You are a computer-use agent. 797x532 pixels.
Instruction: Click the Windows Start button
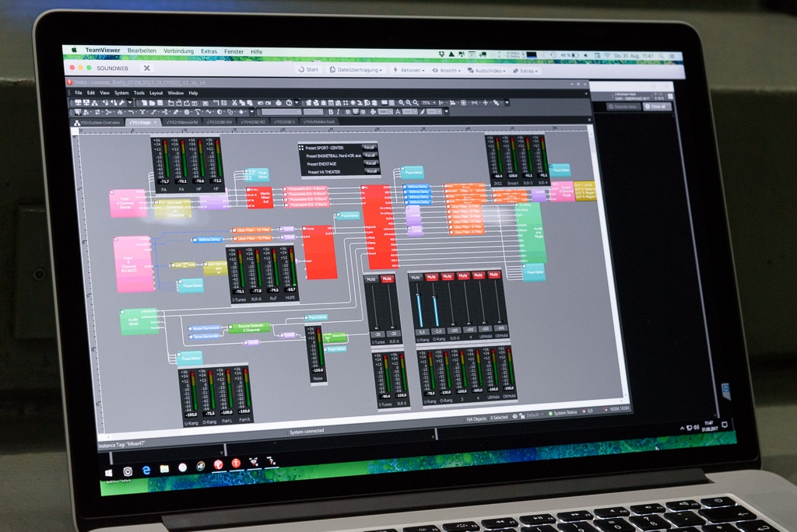click(x=109, y=472)
